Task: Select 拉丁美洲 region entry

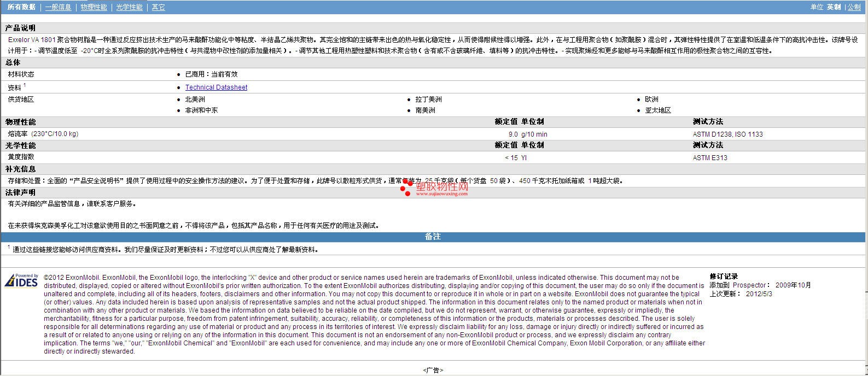Action: coord(428,99)
